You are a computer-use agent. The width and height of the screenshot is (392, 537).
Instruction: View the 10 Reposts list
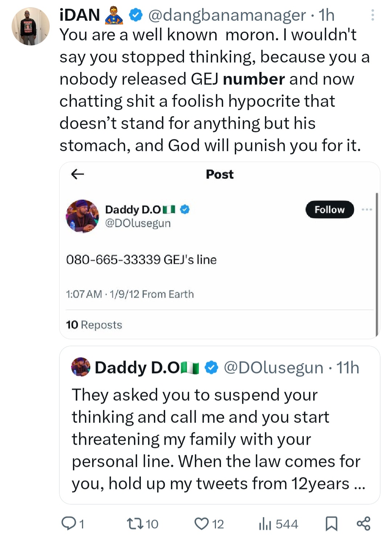pos(94,325)
